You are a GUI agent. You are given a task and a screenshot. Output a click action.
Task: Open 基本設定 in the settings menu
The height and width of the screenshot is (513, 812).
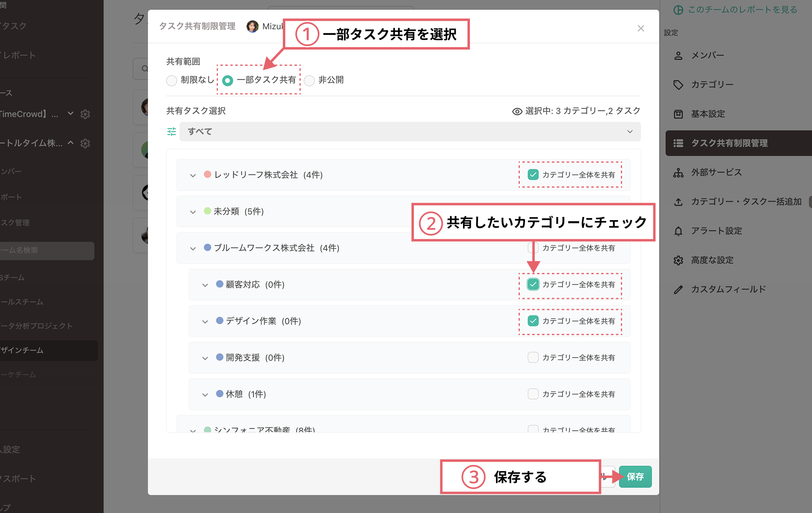[708, 114]
